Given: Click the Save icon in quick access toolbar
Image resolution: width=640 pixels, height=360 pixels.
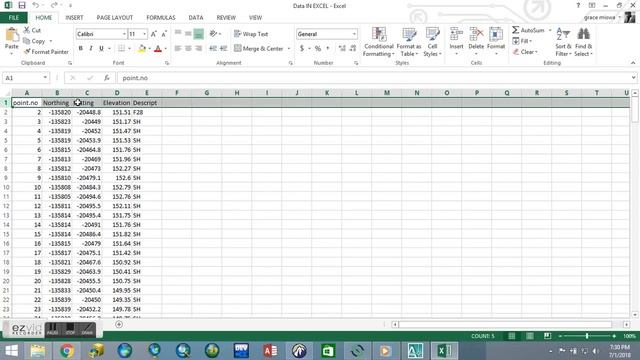Looking at the screenshot, I should pos(22,5).
